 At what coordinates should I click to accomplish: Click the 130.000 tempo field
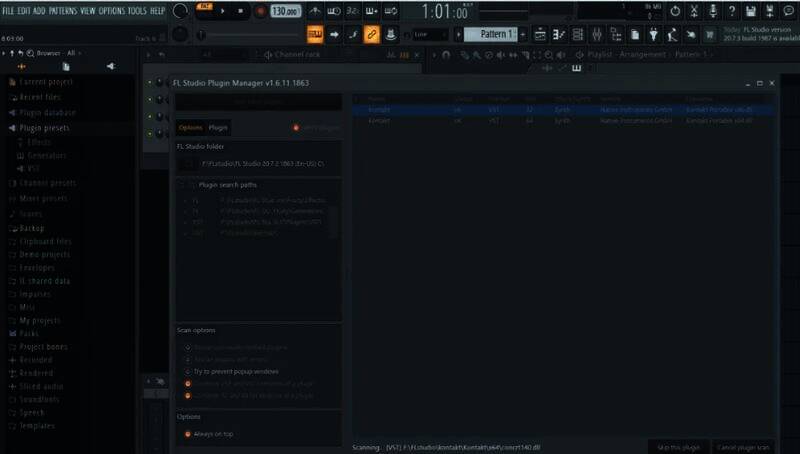pyautogui.click(x=285, y=11)
